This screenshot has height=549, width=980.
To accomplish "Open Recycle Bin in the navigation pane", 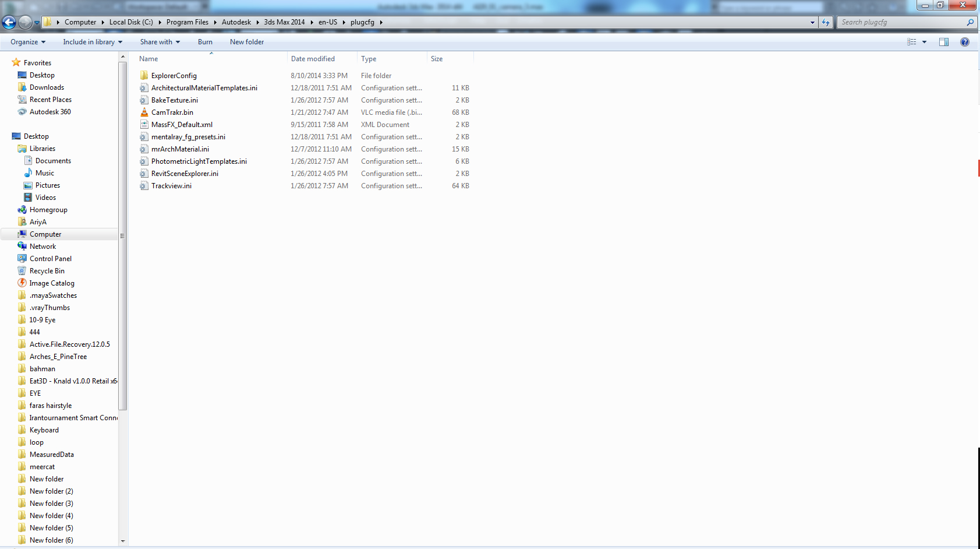I will pos(47,271).
